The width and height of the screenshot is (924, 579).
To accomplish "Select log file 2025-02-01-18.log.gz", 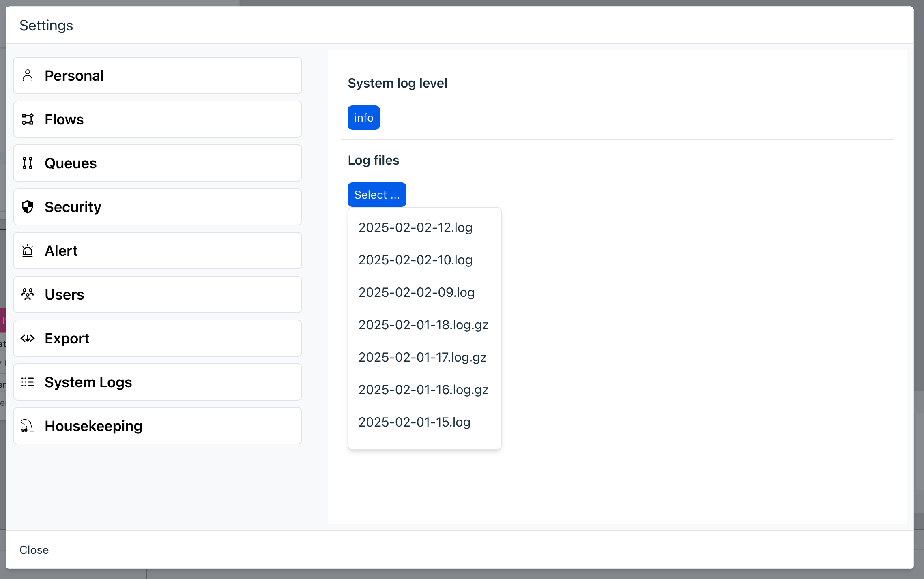I will point(423,325).
